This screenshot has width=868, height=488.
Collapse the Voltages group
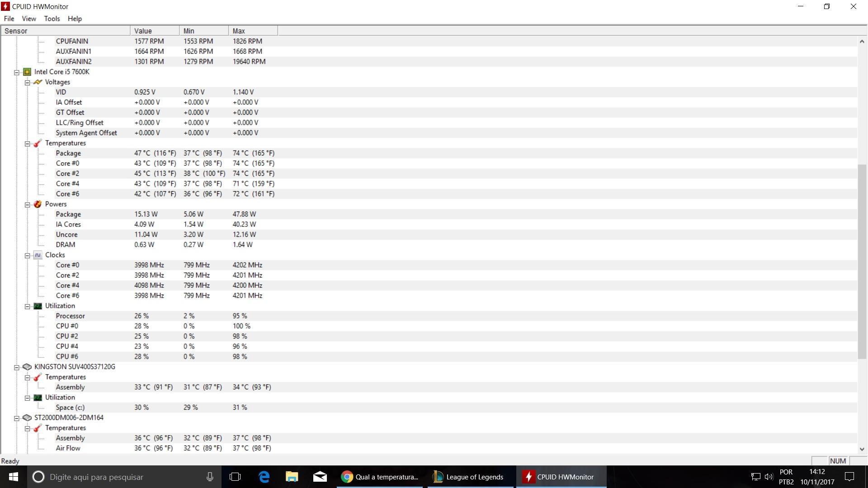click(28, 83)
